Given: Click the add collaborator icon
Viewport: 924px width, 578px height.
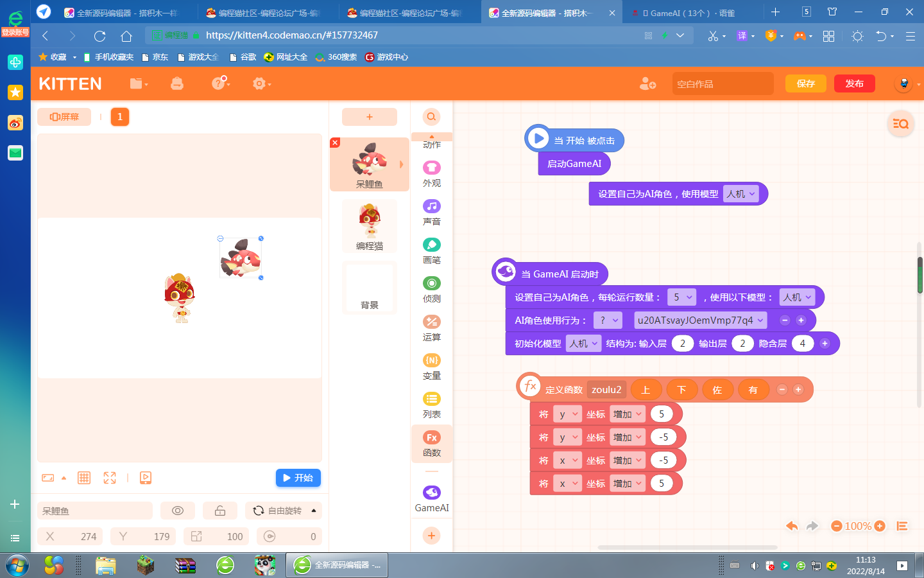Looking at the screenshot, I should [x=647, y=83].
